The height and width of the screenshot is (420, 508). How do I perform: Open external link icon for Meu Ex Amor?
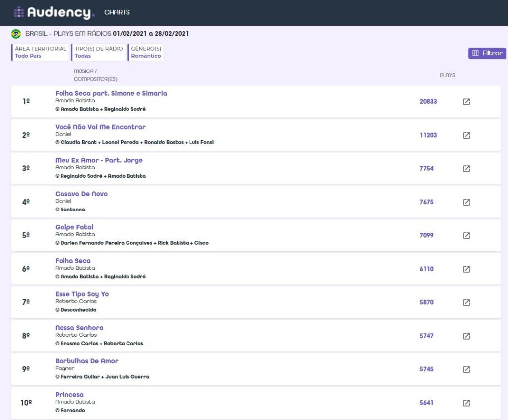pos(466,168)
